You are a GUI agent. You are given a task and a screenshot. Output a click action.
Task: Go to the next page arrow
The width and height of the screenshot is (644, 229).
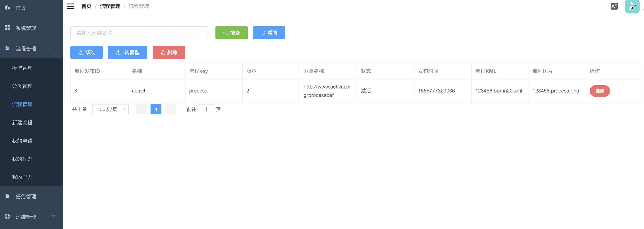coord(171,109)
